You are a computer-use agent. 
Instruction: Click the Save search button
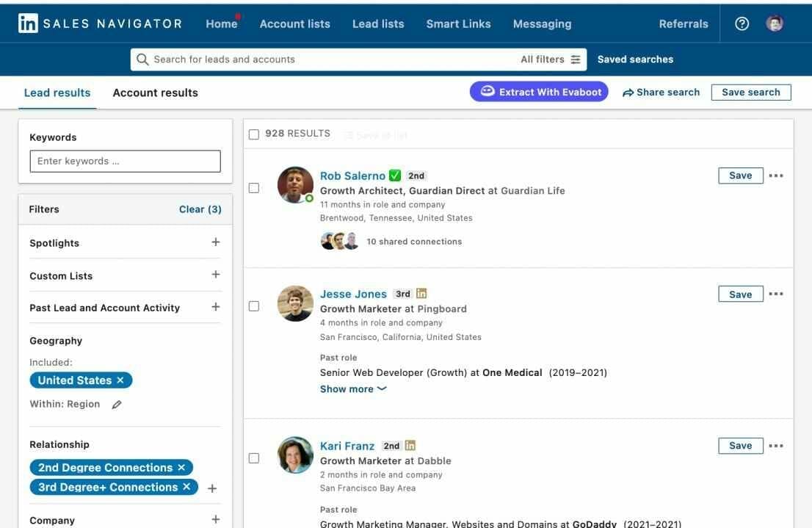pos(750,93)
